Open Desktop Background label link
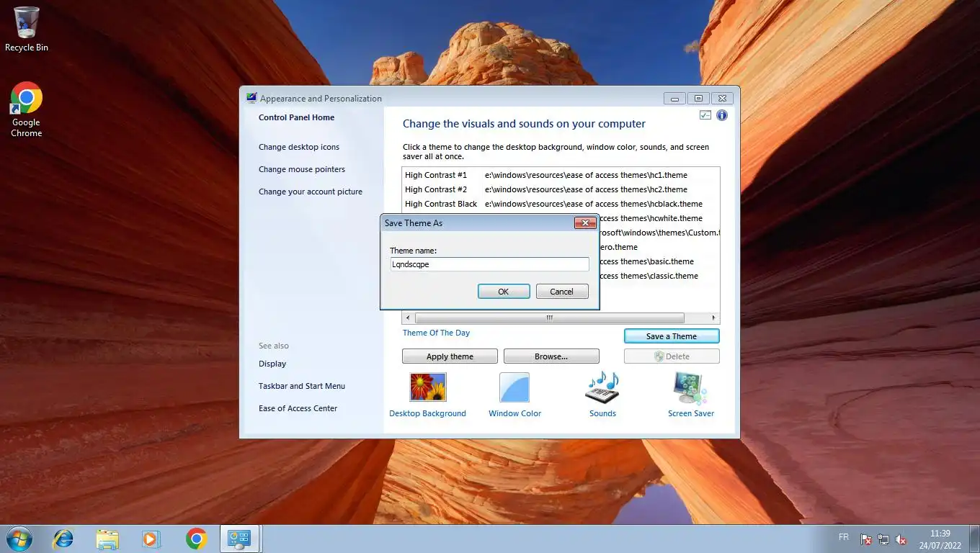980x553 pixels. (427, 413)
